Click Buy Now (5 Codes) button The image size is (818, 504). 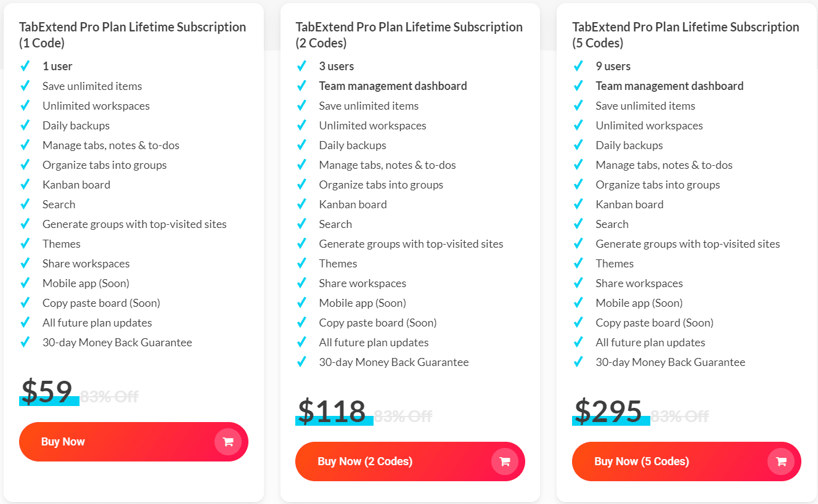686,461
